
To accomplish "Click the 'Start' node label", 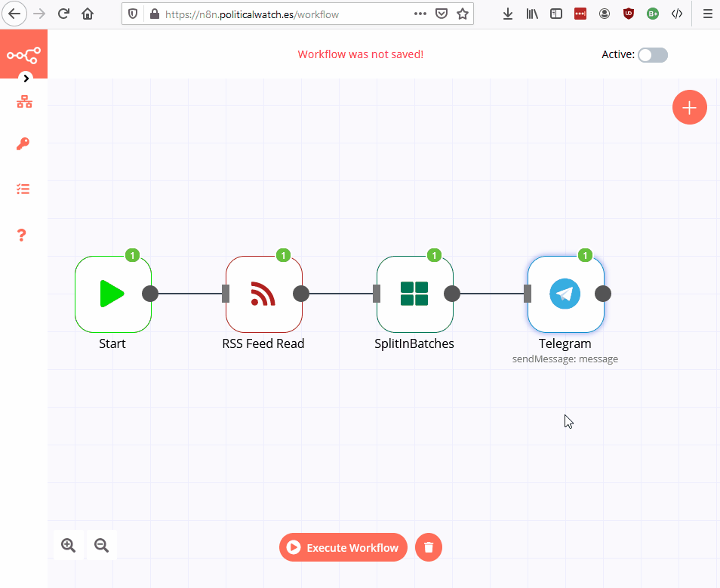I will tap(112, 343).
